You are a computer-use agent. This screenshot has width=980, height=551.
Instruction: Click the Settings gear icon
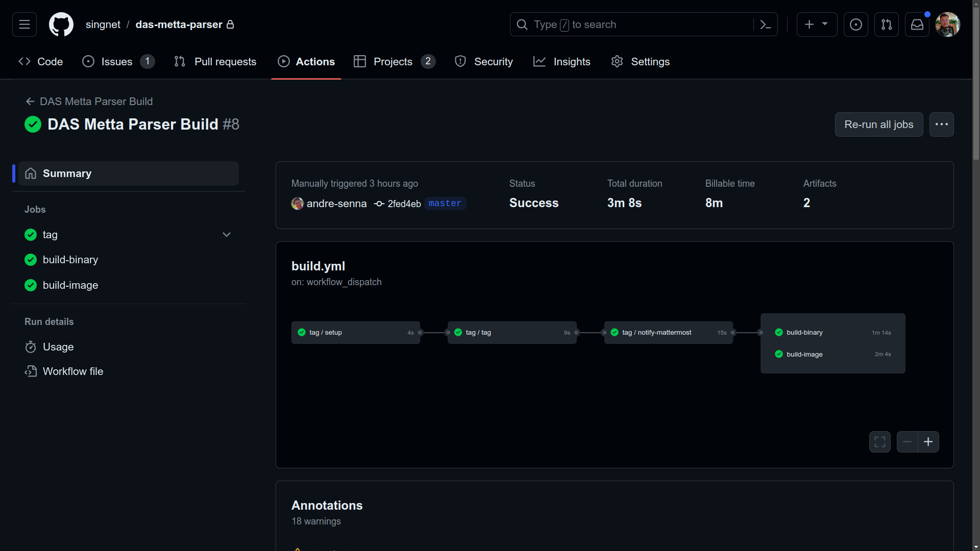coord(617,61)
